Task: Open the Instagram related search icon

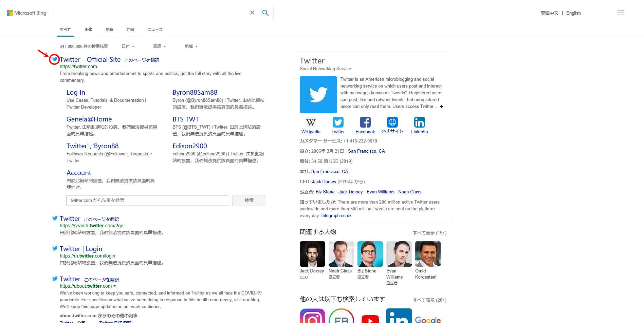Action: pos(312,316)
